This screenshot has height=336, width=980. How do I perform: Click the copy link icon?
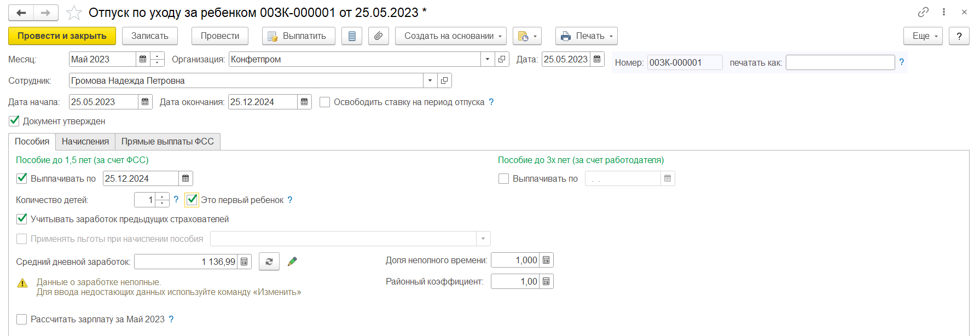coord(923,12)
